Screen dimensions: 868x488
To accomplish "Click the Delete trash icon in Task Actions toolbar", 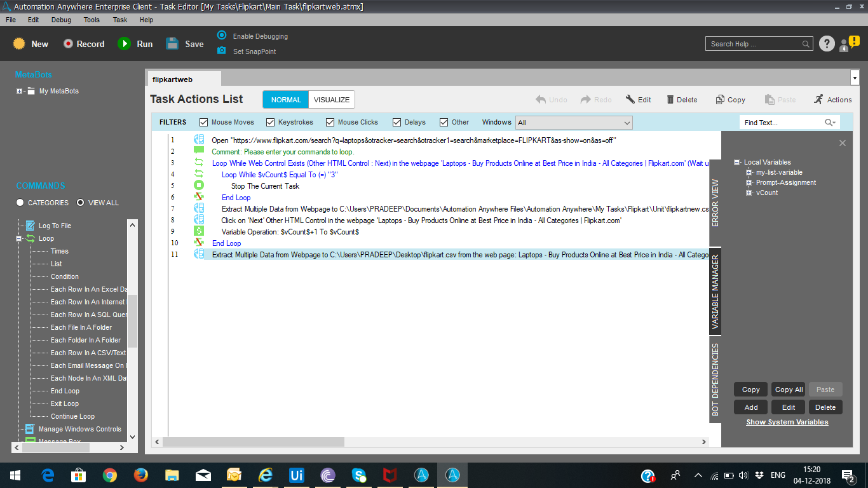I will [670, 100].
